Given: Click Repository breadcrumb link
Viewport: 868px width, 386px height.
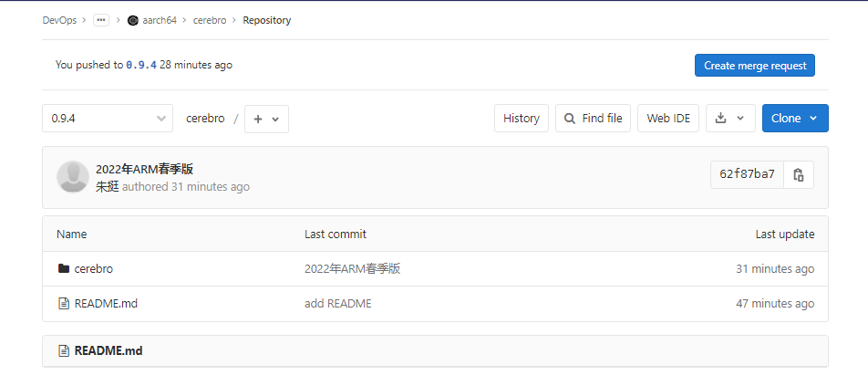Looking at the screenshot, I should click(267, 20).
